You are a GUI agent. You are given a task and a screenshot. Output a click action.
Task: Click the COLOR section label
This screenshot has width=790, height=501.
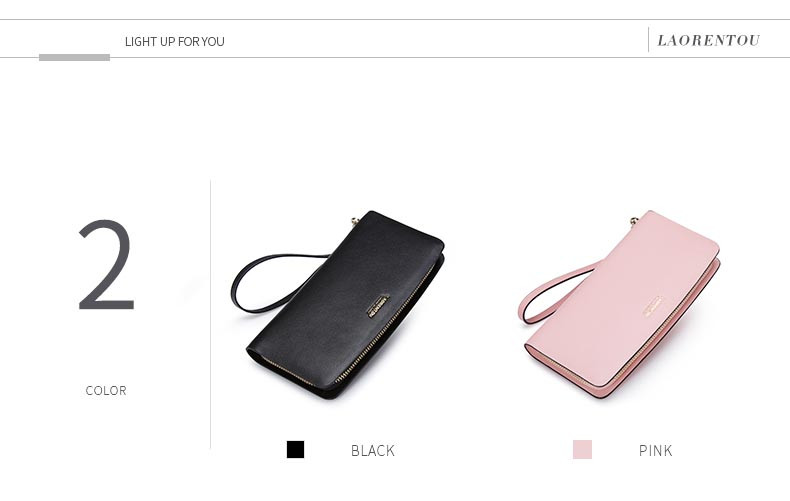[106, 391]
